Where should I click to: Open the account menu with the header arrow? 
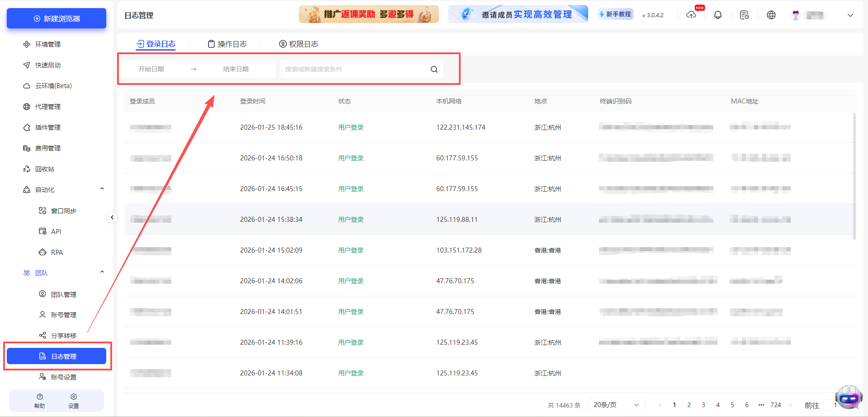[x=850, y=15]
